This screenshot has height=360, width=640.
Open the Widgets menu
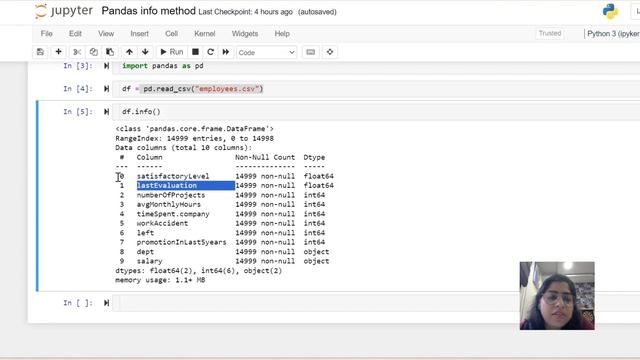pos(245,33)
